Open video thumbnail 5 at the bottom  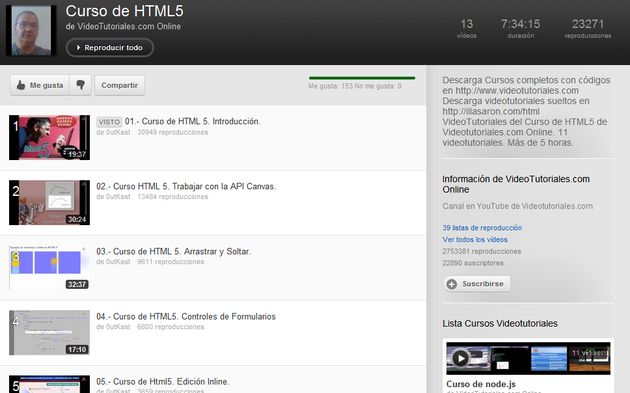[49, 384]
